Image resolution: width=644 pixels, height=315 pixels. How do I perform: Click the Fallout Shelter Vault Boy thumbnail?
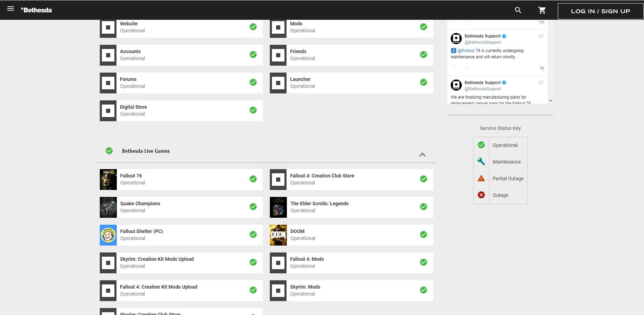tap(108, 235)
